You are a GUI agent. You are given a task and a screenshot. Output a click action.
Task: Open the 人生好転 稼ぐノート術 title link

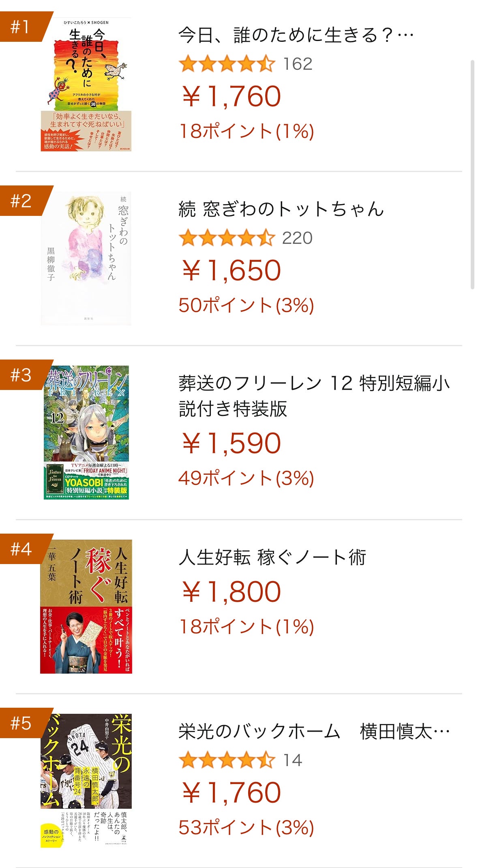coord(272,557)
